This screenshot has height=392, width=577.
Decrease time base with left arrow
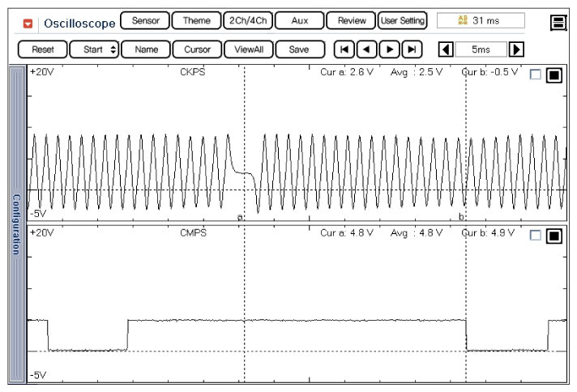[x=446, y=49]
